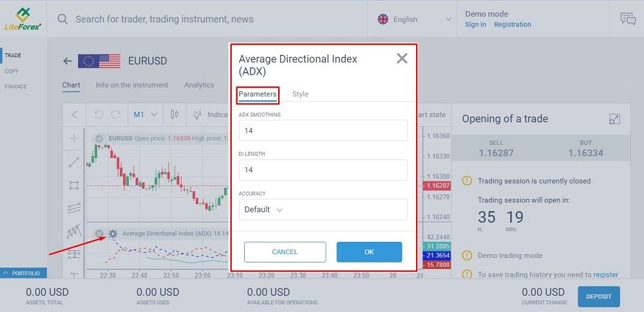Select the trend line drawing tool
644x312 pixels.
click(74, 162)
